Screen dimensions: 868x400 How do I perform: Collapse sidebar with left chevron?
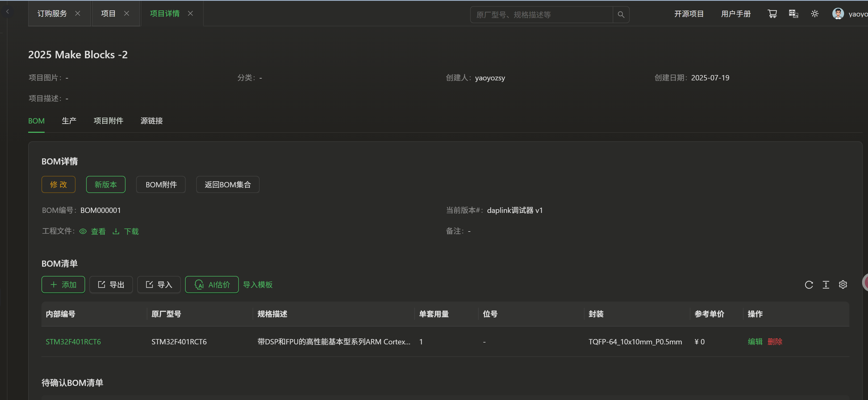pos(7,11)
